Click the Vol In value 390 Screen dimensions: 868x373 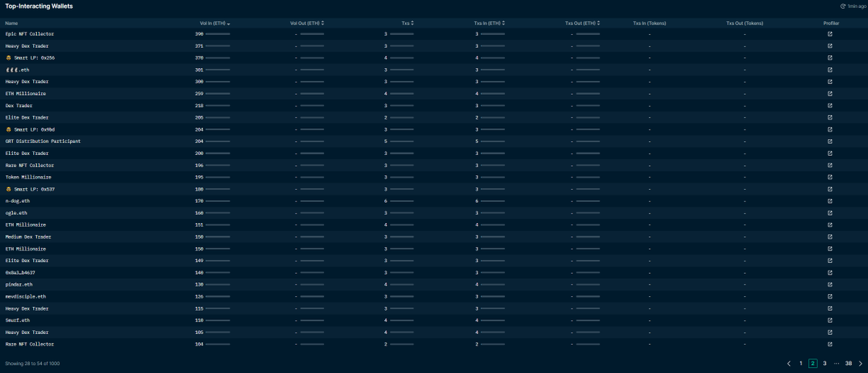tap(199, 34)
